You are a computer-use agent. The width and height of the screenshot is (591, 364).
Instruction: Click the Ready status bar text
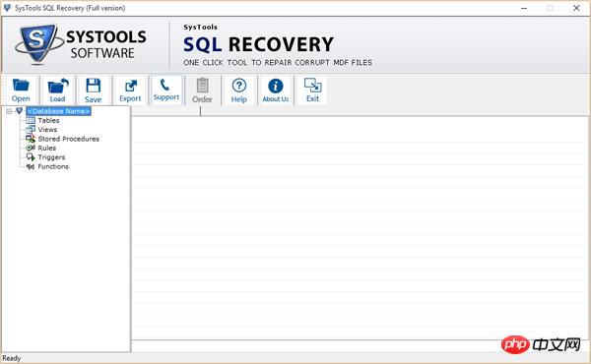click(11, 358)
